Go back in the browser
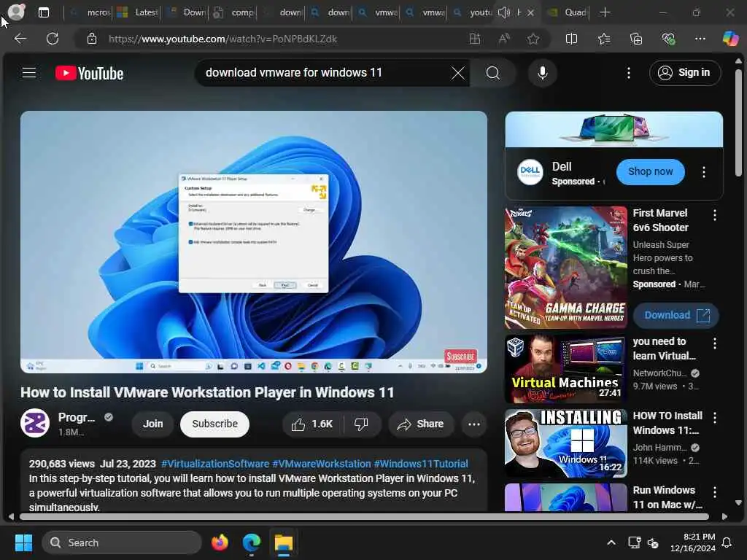The height and width of the screenshot is (560, 747). click(x=20, y=39)
